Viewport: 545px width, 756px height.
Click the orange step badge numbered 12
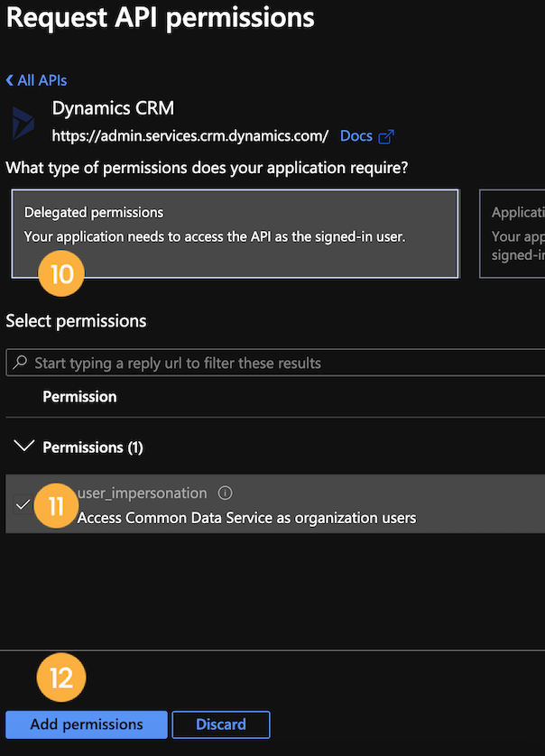tap(61, 678)
